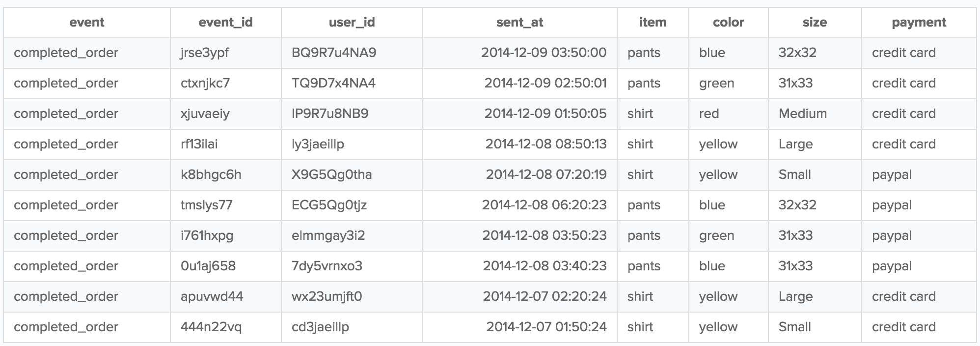
Task: Click the user_id column header
Action: tap(352, 23)
